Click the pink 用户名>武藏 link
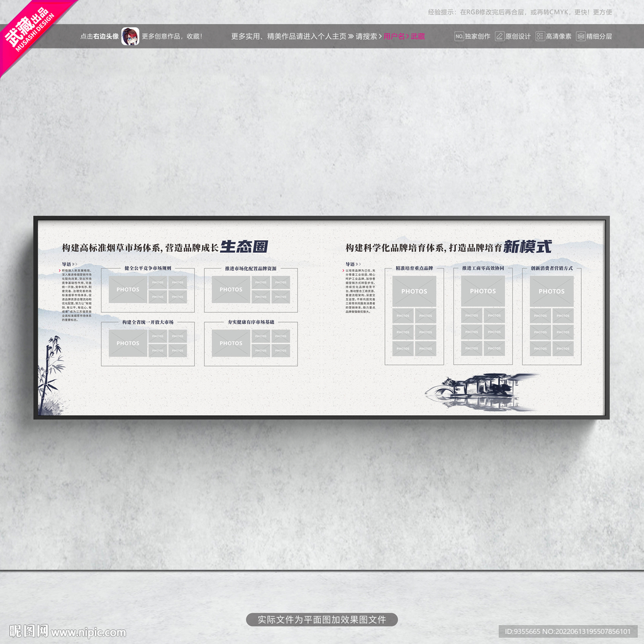 coord(404,36)
